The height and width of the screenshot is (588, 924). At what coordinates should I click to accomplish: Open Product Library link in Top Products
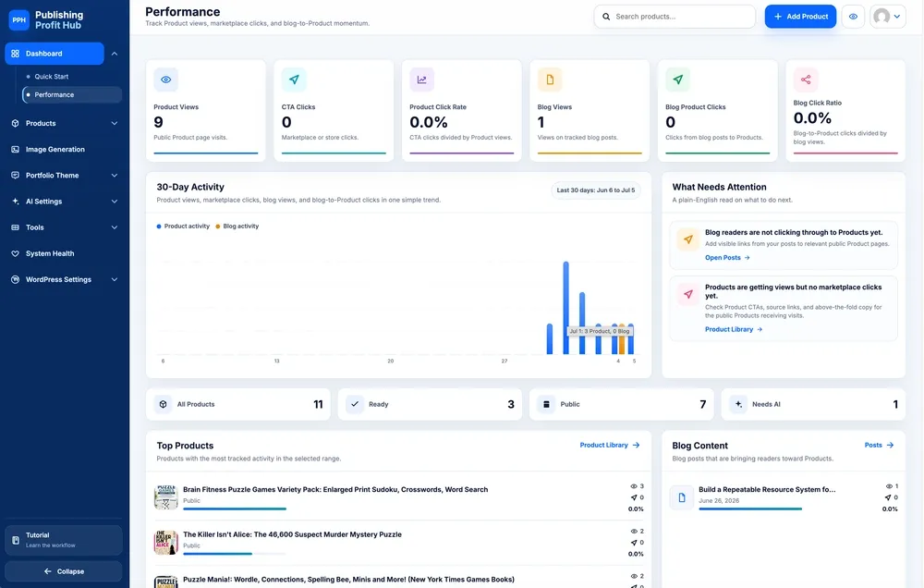[609, 446]
